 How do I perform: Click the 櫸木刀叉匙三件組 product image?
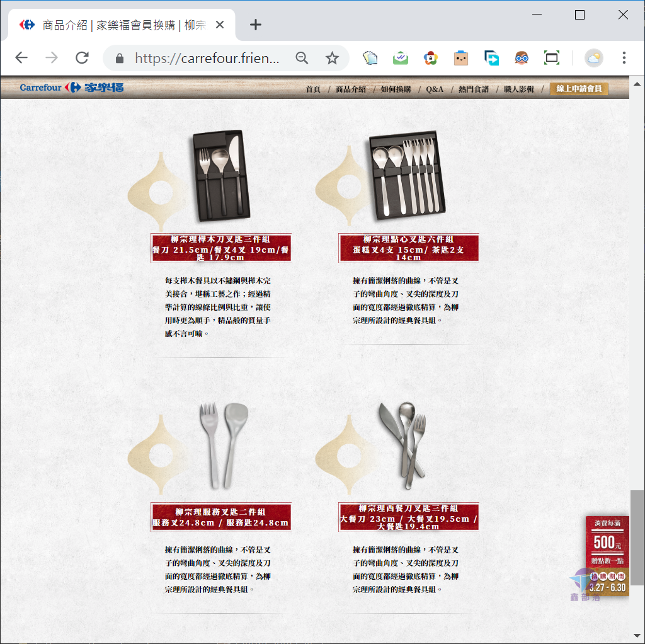(x=221, y=176)
